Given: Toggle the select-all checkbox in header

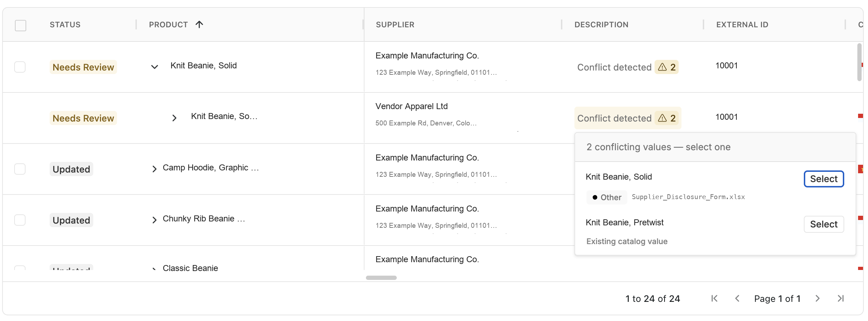Looking at the screenshot, I should 21,26.
